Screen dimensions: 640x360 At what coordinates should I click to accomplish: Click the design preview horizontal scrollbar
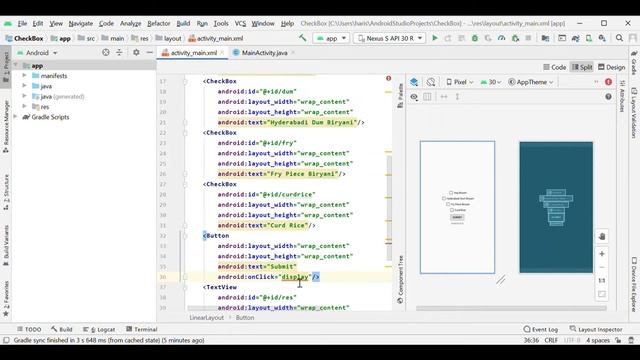511,309
